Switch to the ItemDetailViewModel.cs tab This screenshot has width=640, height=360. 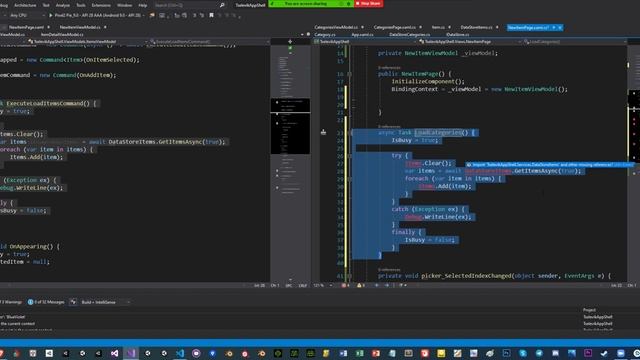(x=62, y=35)
